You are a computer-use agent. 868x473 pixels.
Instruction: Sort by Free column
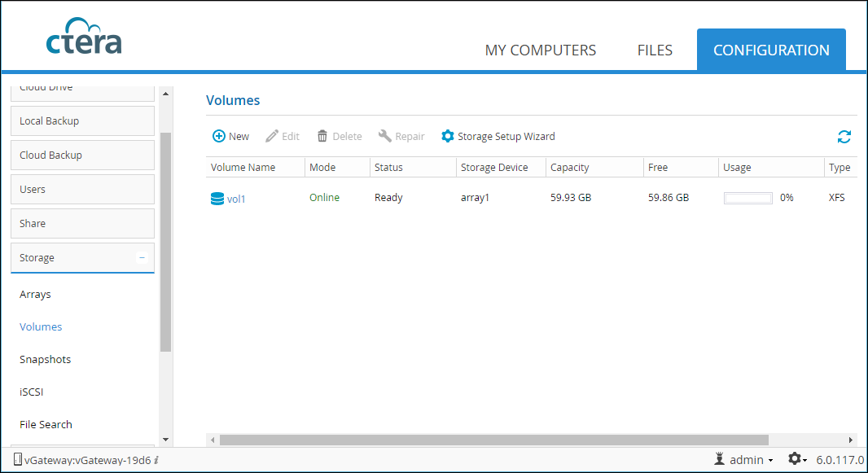pos(681,167)
